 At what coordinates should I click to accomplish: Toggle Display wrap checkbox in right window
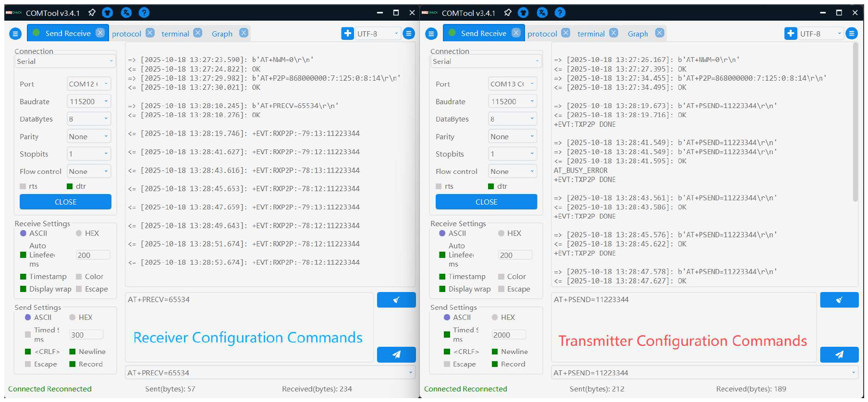[x=465, y=289]
